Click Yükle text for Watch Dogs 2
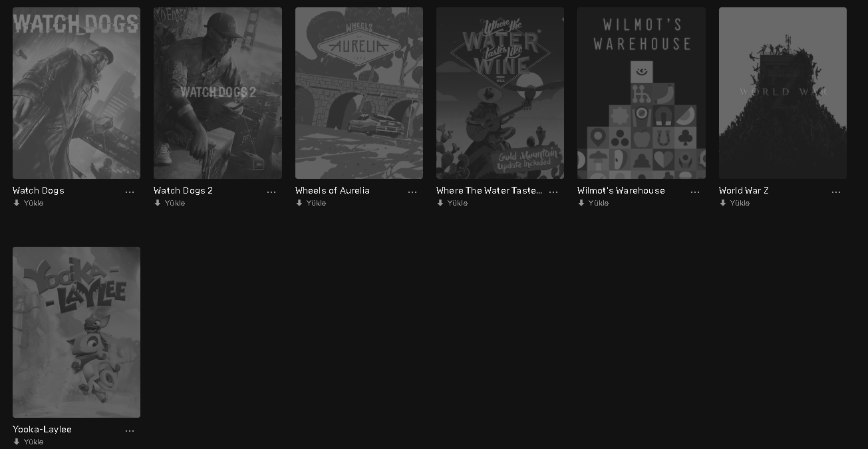868x449 pixels. click(x=175, y=203)
